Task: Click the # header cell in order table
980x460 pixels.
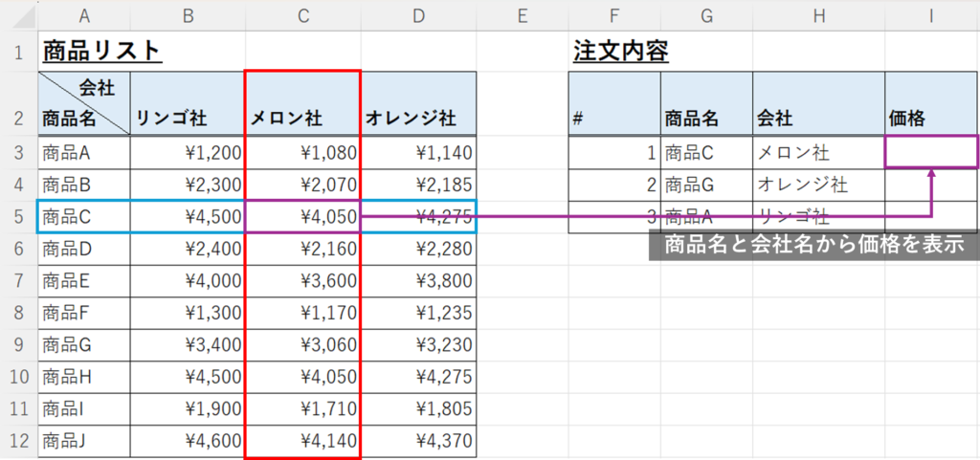Action: click(614, 119)
